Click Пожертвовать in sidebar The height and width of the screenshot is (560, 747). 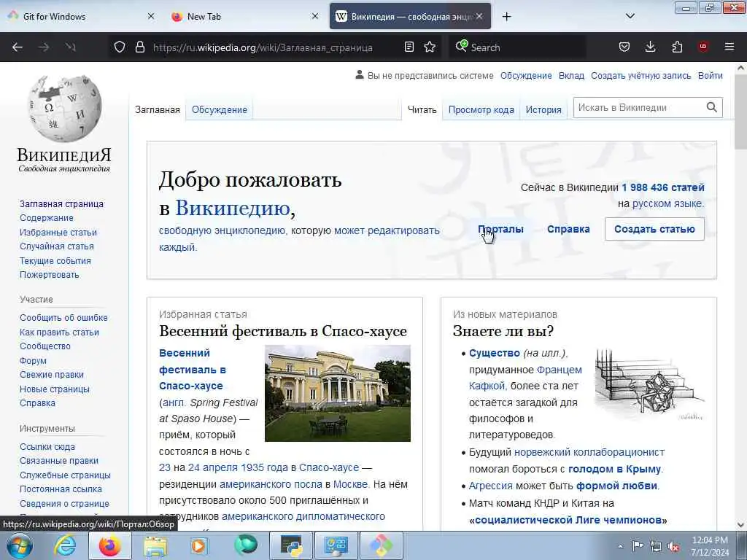49,274
